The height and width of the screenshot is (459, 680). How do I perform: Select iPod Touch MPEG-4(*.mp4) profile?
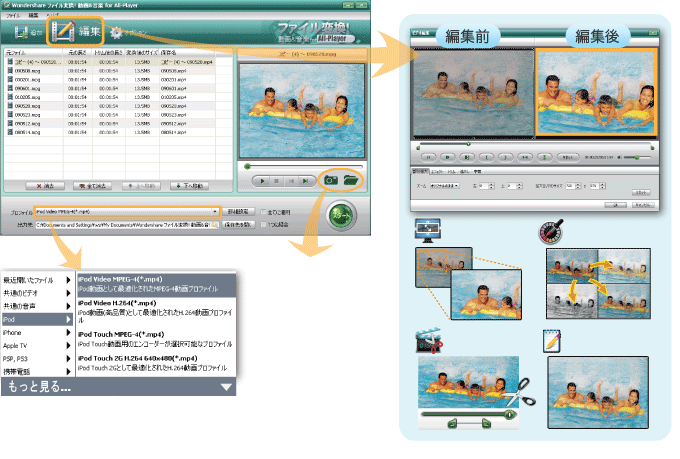(156, 339)
